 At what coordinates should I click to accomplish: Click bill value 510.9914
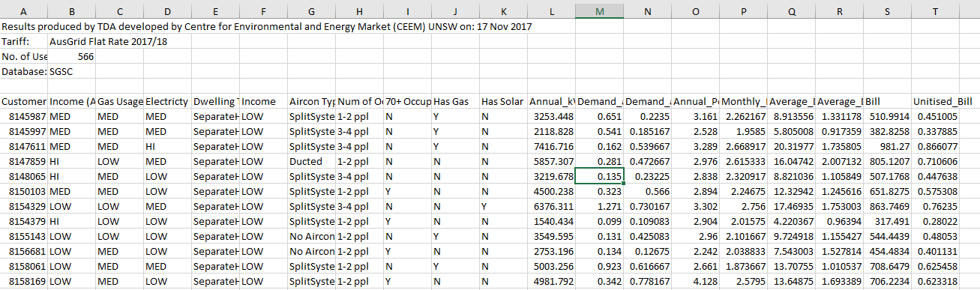[887, 117]
